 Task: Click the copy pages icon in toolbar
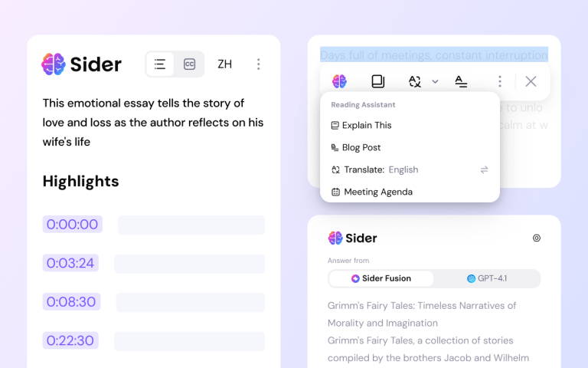(377, 81)
